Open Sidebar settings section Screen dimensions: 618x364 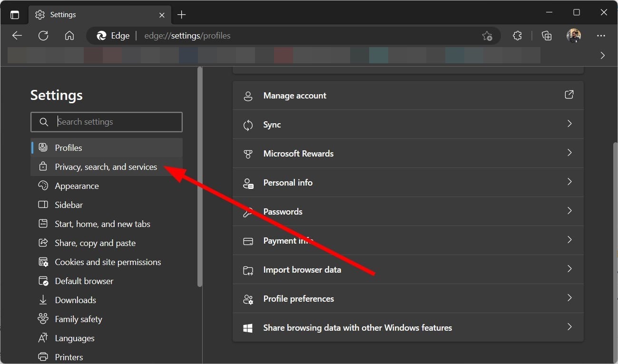pos(107,205)
